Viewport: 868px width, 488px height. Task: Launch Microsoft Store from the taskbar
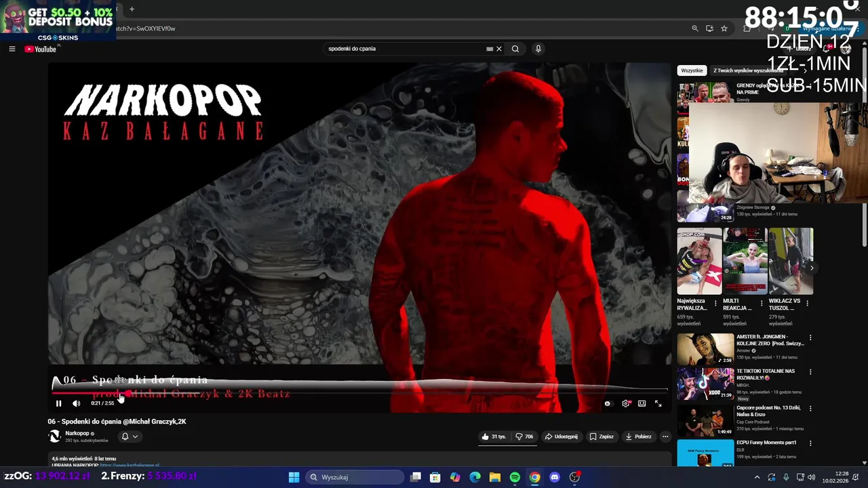pos(435,477)
